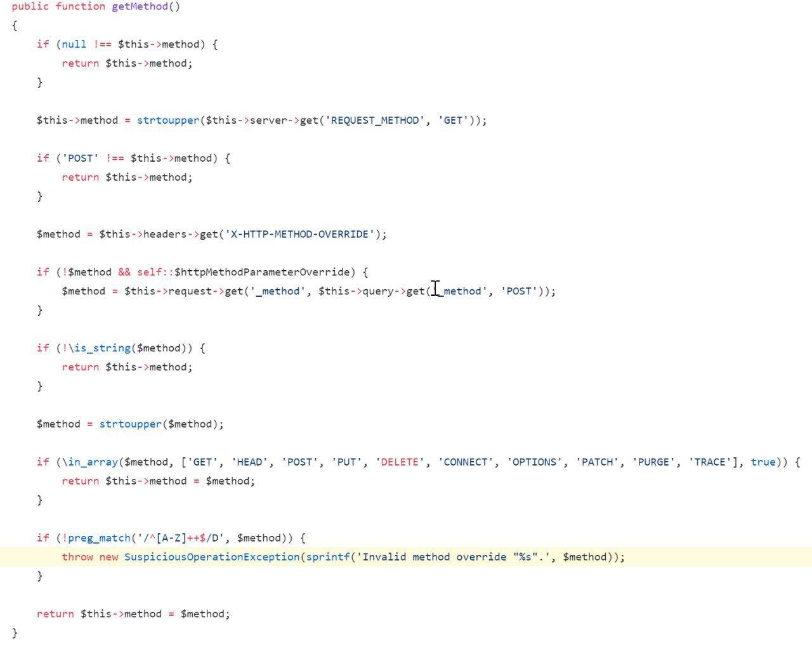Click the sprintf function call
The image size is (812, 645).
(x=328, y=557)
